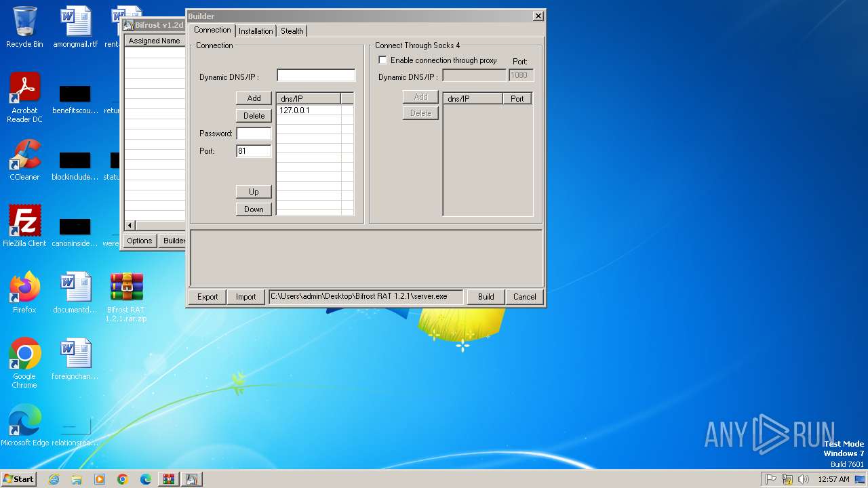Focus the server.exe output path field
868x488 pixels.
coord(366,297)
